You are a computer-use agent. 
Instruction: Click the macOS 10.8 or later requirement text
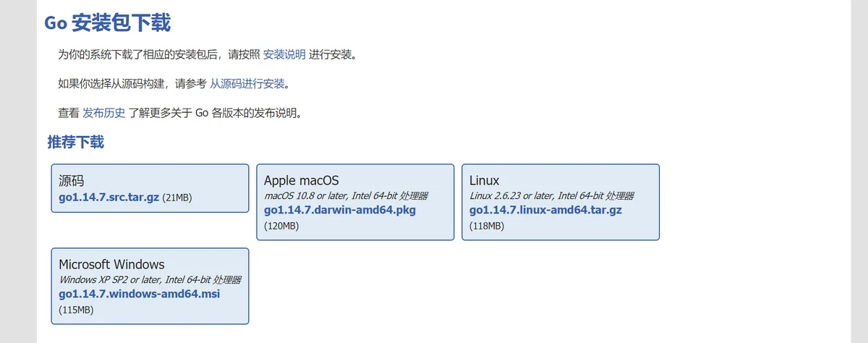346,196
